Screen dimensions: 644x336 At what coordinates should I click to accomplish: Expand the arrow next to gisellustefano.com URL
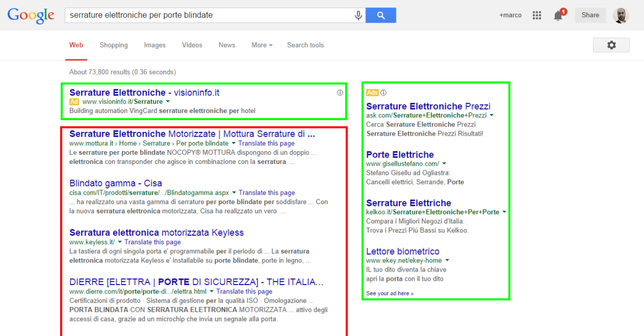(444, 163)
